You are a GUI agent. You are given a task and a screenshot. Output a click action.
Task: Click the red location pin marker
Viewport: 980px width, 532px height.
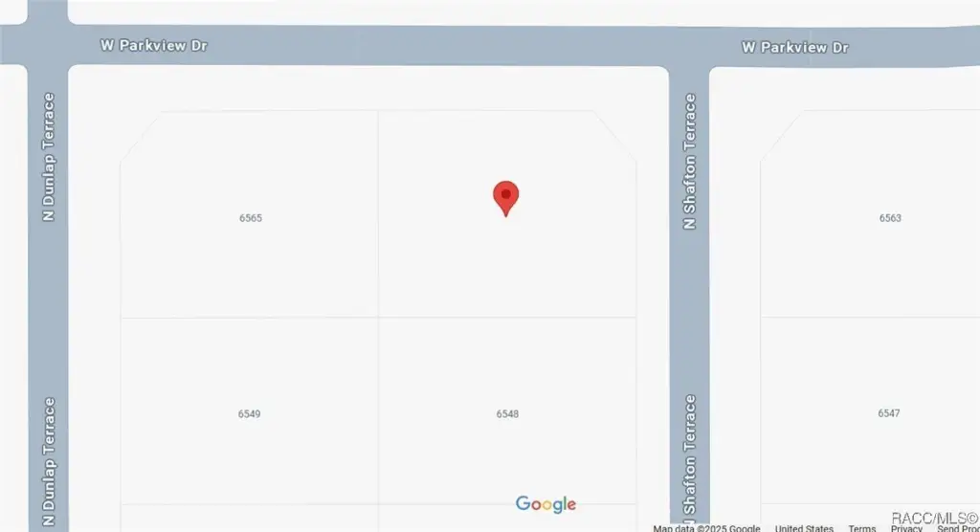[x=505, y=197]
